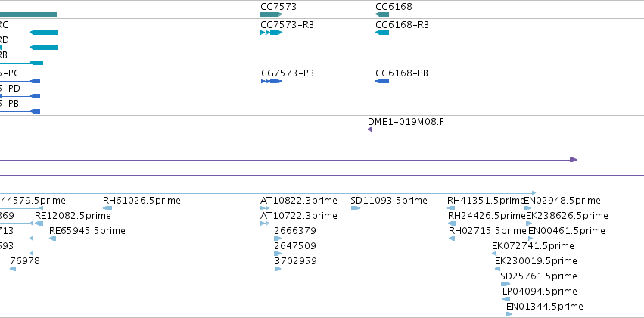
Task: Select the CG7573-RB transcript feature
Action: [x=272, y=33]
